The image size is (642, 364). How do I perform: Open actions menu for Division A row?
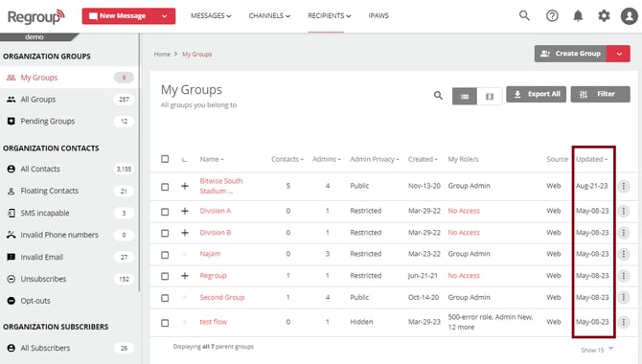click(x=623, y=211)
